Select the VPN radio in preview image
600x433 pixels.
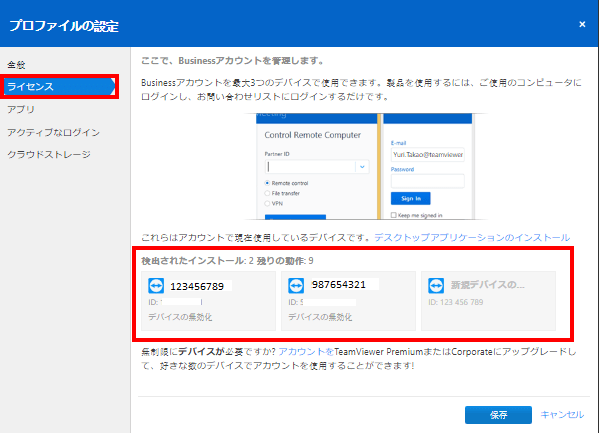point(267,203)
